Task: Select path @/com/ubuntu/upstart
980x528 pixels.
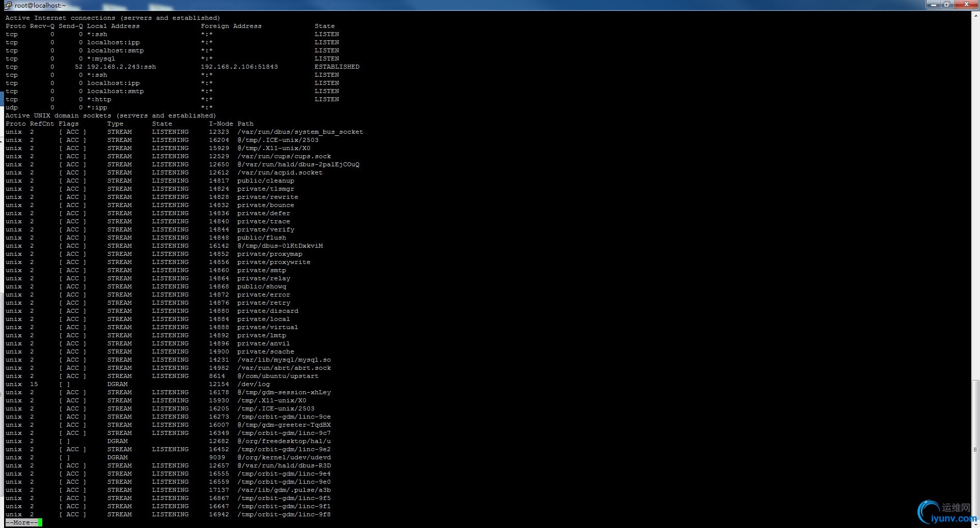Action: coord(278,376)
